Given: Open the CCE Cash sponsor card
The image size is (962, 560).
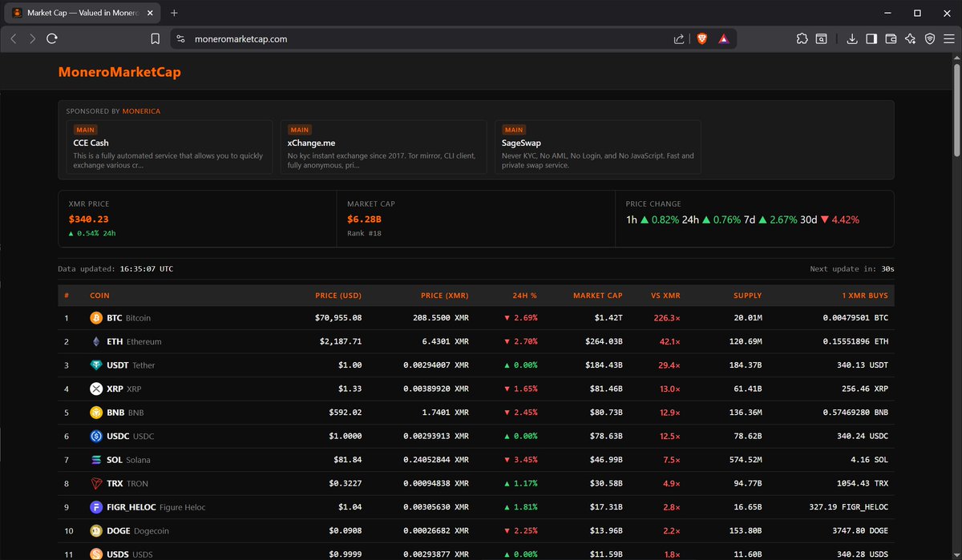Looking at the screenshot, I should pos(169,147).
